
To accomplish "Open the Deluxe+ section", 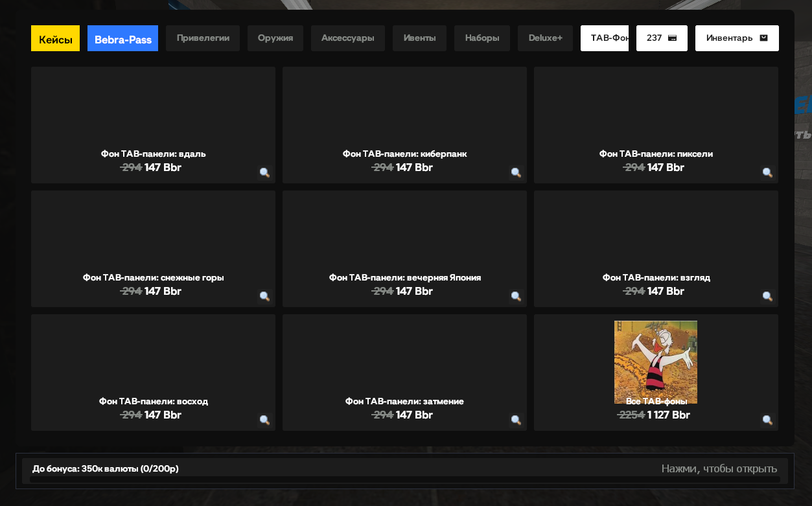I will (x=545, y=38).
